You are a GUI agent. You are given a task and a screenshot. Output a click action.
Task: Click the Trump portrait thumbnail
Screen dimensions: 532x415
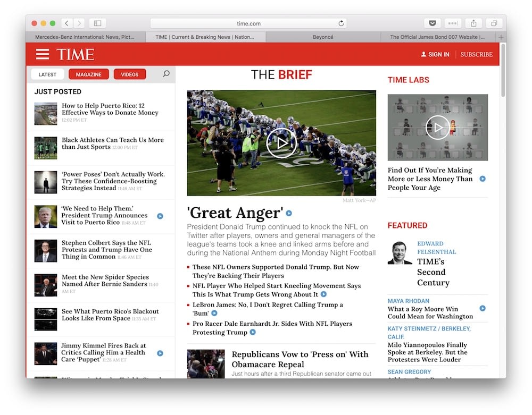tap(46, 216)
